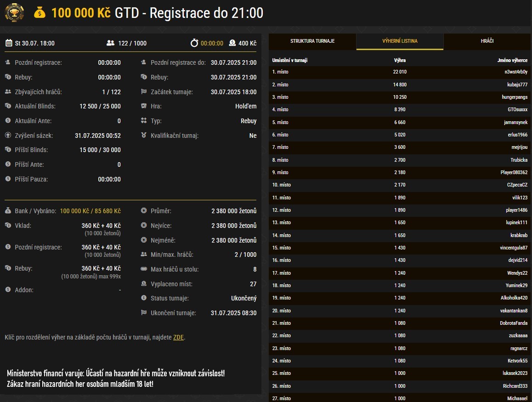The width and height of the screenshot is (532, 402).
Task: Open the Hráči tab
Action: click(x=487, y=41)
